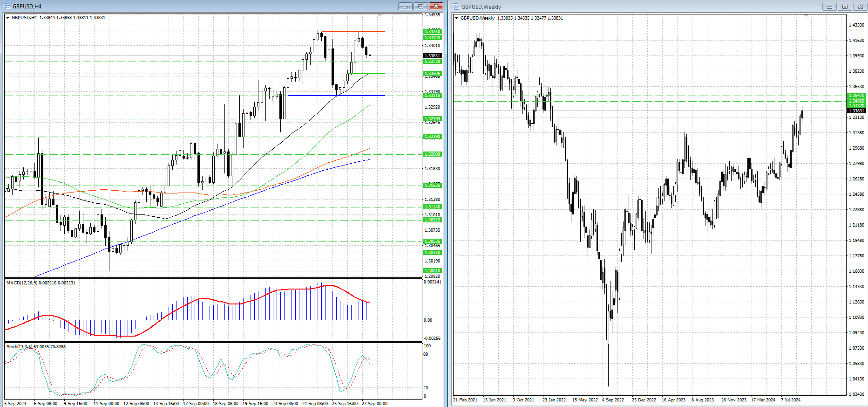Click the 1.30915 green price label

tap(432, 220)
